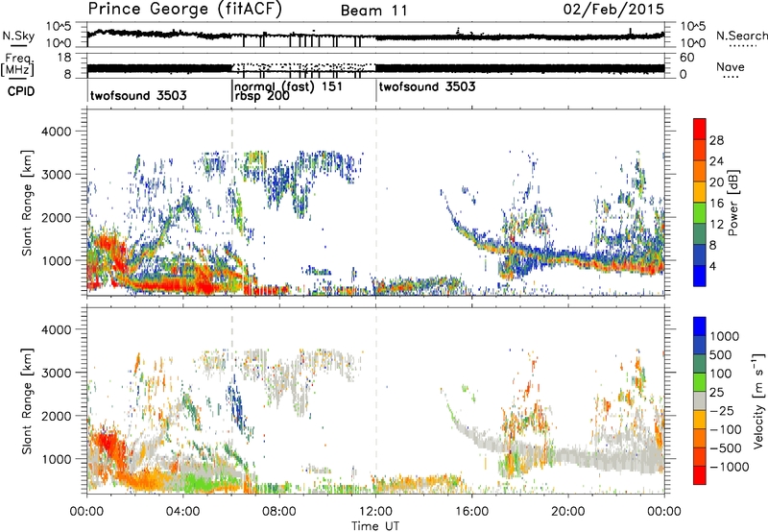Pick the grey Velocity segment between -25 and 25

[x=700, y=400]
